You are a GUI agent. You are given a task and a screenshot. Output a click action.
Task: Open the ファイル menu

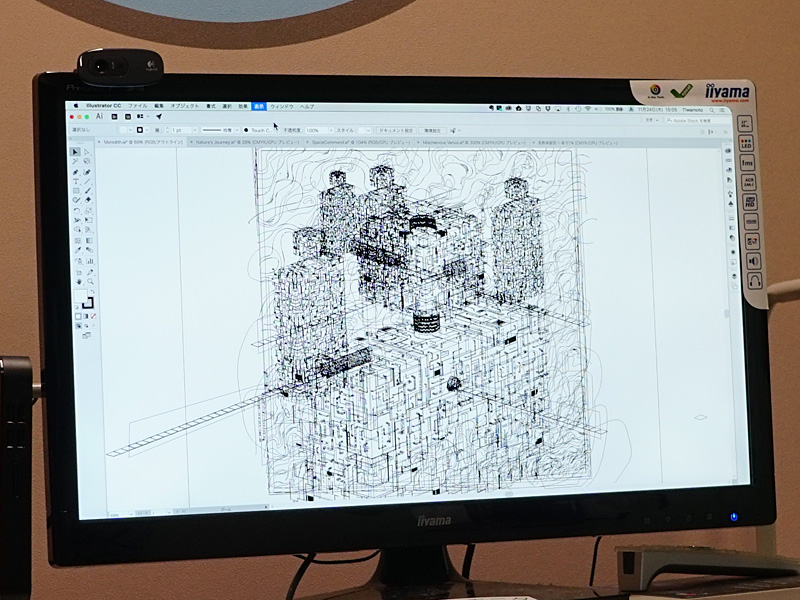(x=138, y=106)
